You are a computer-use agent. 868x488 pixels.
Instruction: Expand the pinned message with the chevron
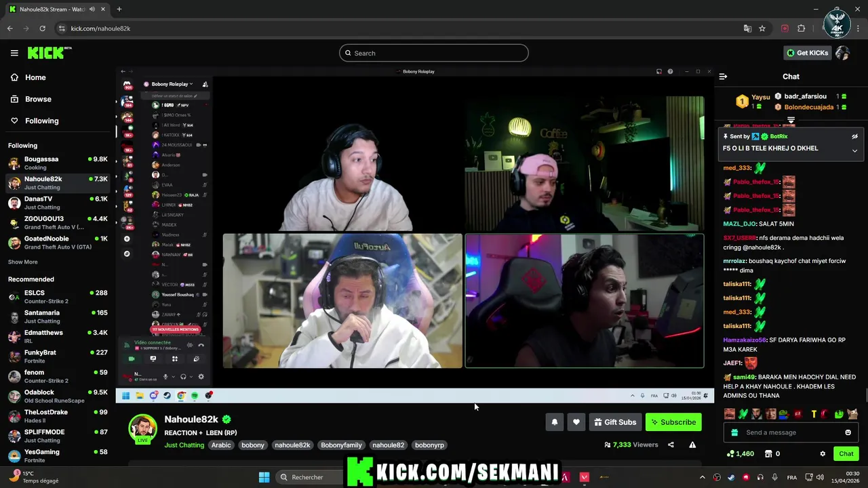point(854,150)
